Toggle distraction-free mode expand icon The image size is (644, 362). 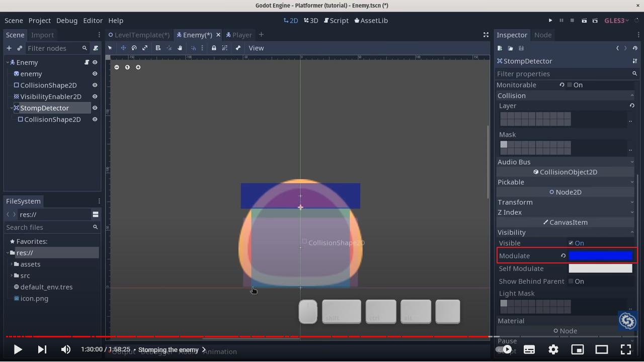(x=486, y=35)
